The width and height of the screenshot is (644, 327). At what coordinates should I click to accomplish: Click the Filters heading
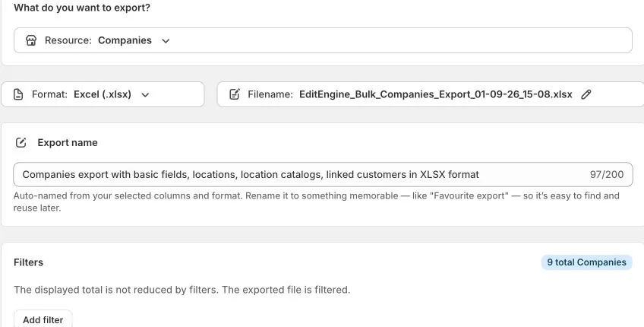coord(28,262)
